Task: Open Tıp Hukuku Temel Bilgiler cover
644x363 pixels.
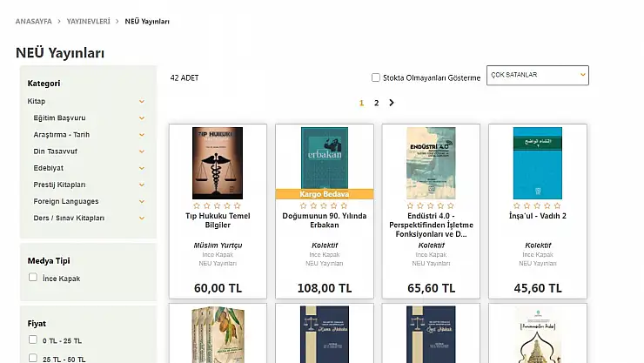Action: click(x=217, y=163)
